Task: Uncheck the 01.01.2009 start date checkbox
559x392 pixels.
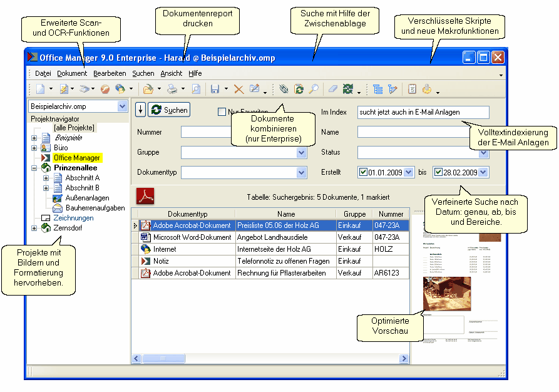Action: (x=363, y=172)
